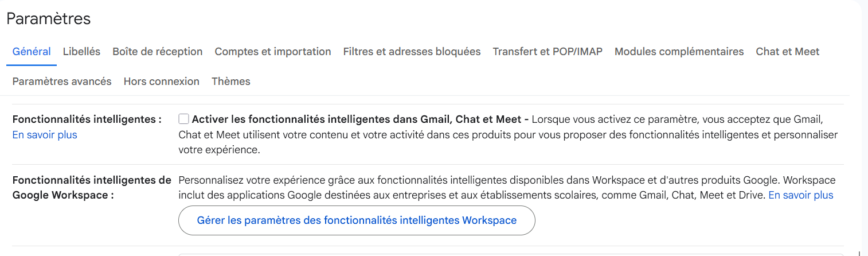Click Gérer les paramètres des fonctionnalités intelligentes Workspace

[357, 220]
